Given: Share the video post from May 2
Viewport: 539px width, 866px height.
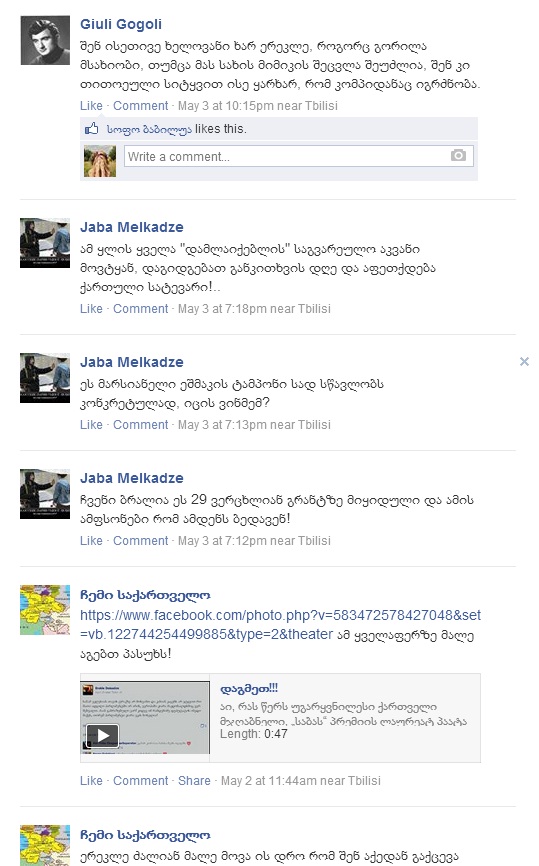Looking at the screenshot, I should 194,781.
